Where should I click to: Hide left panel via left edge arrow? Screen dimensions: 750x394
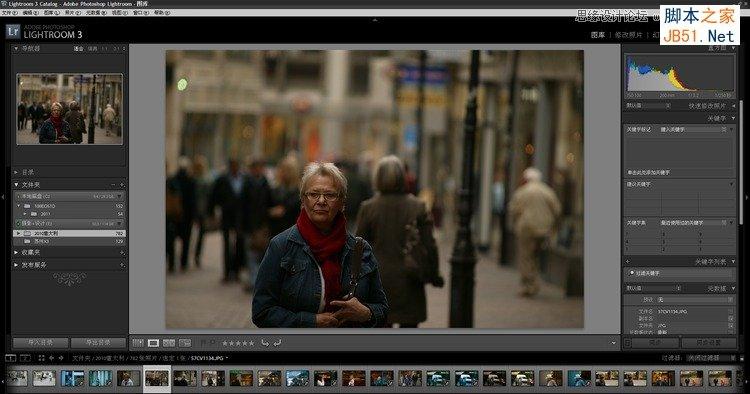(x=3, y=197)
